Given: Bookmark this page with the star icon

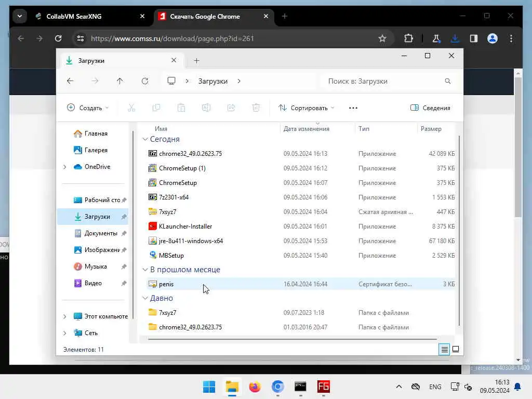Looking at the screenshot, I should click(x=382, y=38).
